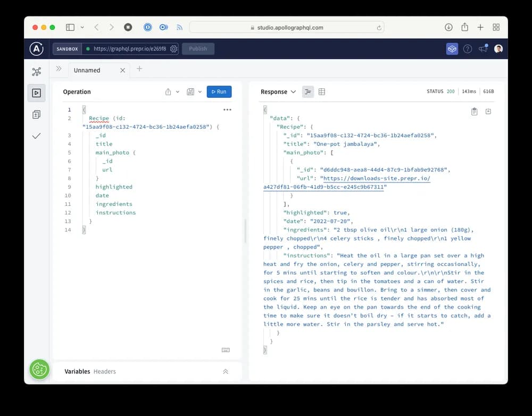Click the 143ms response time
Image resolution: width=532 pixels, height=416 pixels.
pyautogui.click(x=469, y=91)
